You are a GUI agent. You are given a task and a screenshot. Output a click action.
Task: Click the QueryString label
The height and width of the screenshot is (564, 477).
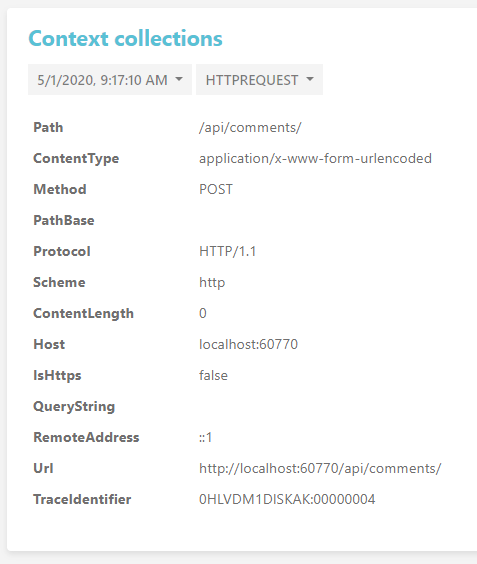coord(74,407)
